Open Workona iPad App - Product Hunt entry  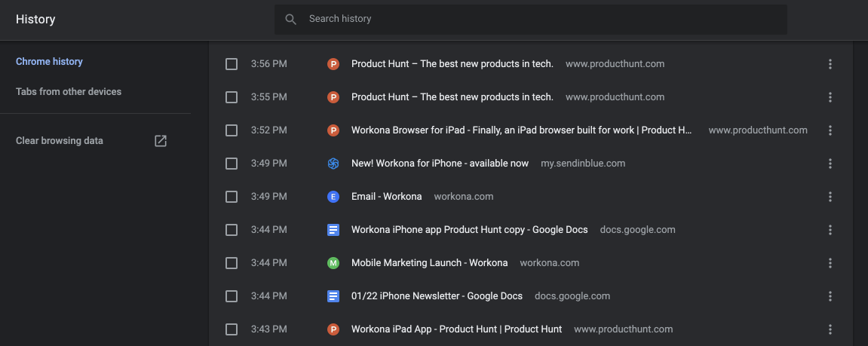[x=457, y=330]
